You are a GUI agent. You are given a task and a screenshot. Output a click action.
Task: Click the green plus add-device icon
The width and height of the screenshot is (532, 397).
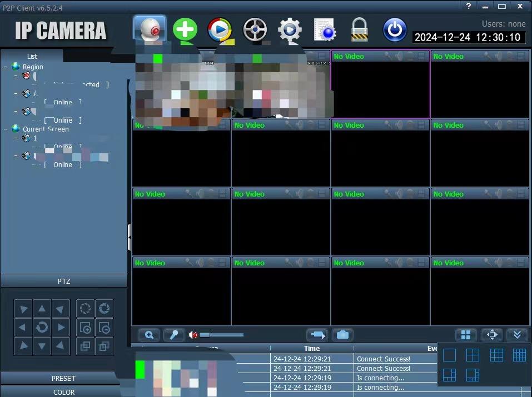click(185, 29)
